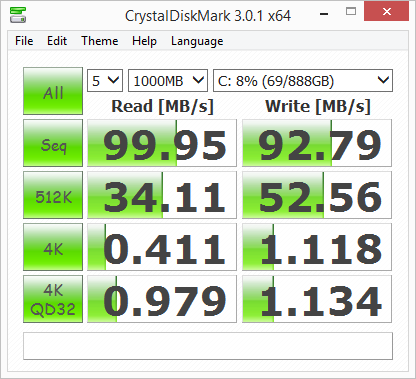Expand the 1000MB test size dropdown

168,80
